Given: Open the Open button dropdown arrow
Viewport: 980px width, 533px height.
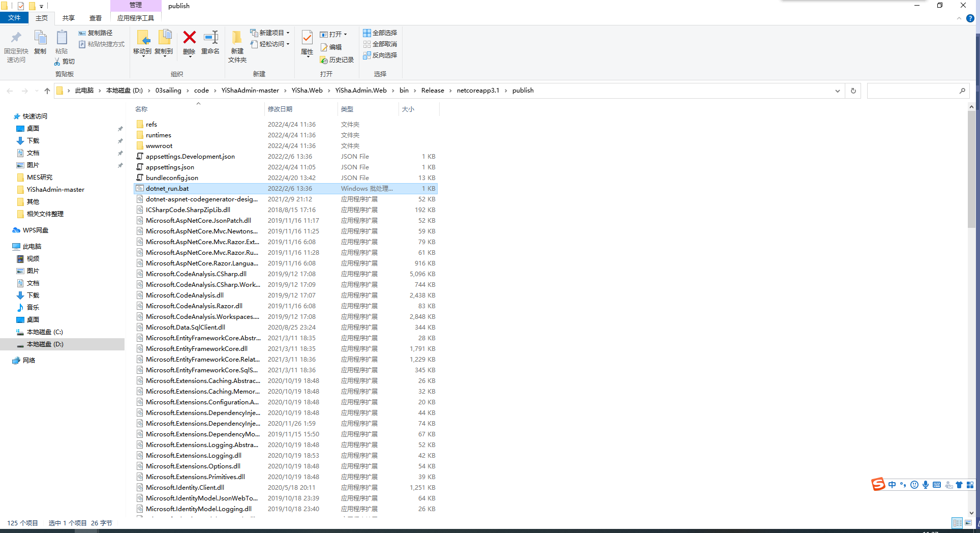Looking at the screenshot, I should 345,35.
